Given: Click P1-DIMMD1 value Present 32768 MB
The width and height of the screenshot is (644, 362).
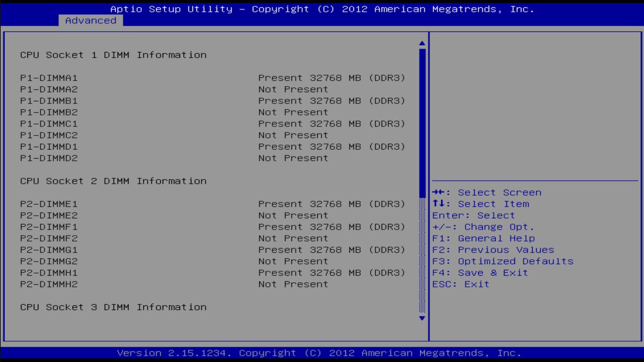Looking at the screenshot, I should (x=332, y=147).
